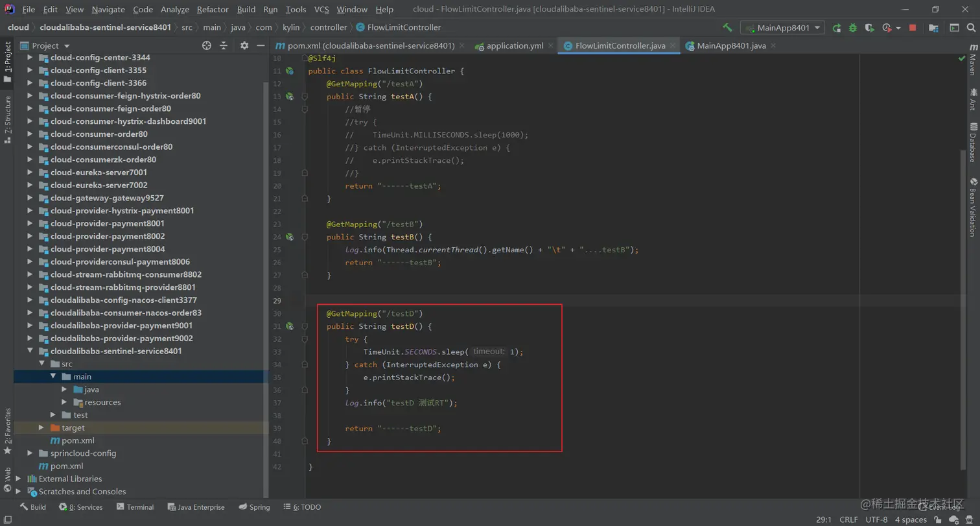This screenshot has width=980, height=526.
Task: Open the Navigate menu
Action: click(x=108, y=9)
